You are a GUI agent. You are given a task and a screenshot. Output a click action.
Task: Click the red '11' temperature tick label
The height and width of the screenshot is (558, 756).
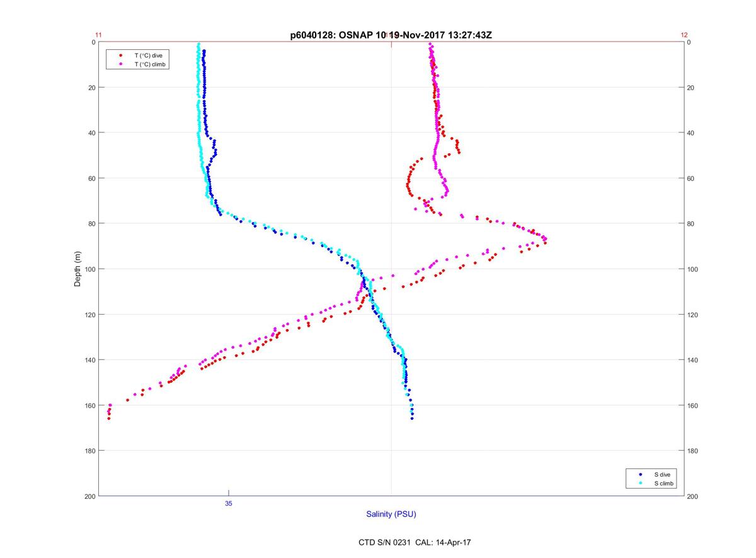point(98,35)
